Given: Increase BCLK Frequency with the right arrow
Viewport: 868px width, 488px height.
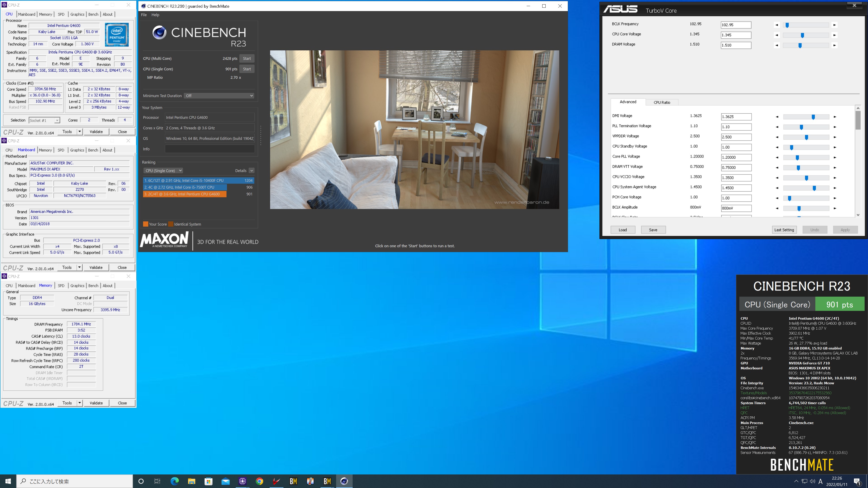Looking at the screenshot, I should [834, 25].
